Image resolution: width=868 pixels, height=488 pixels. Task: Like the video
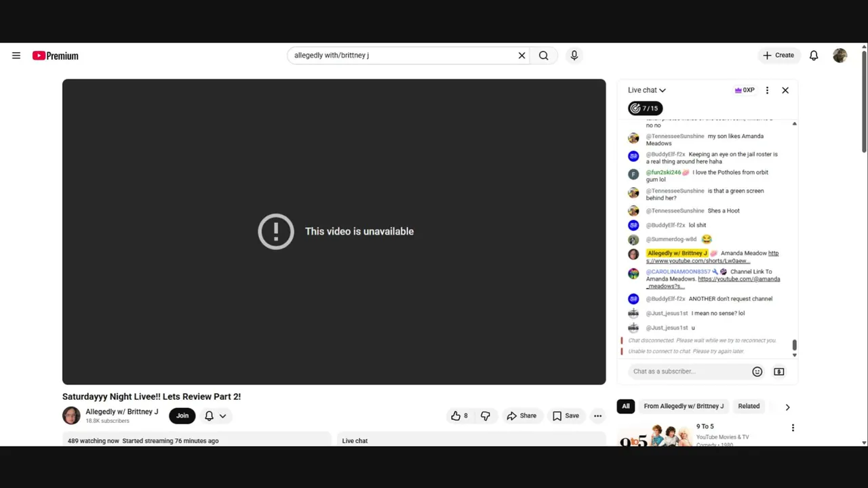coord(459,415)
